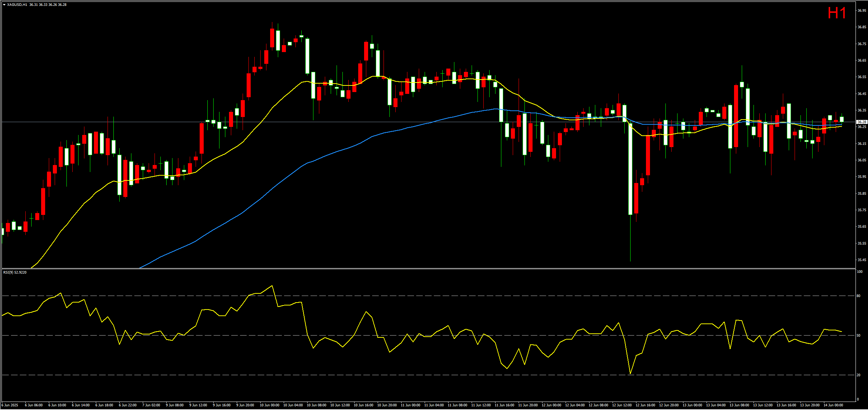Viewport: 868px width, 410px height.
Task: Click the RSI scale value 20
Action: [858, 375]
